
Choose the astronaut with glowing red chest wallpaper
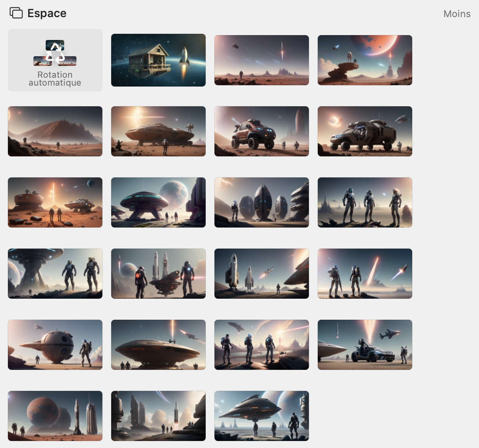click(x=158, y=274)
